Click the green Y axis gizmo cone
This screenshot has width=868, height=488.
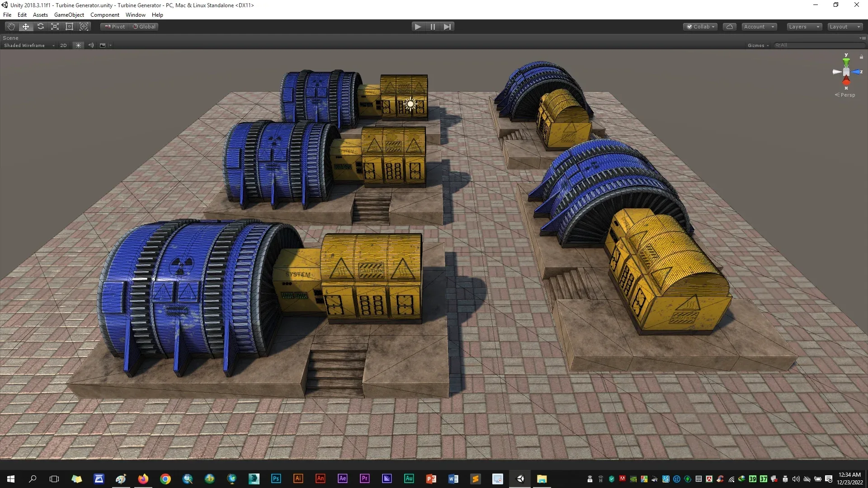tap(846, 61)
